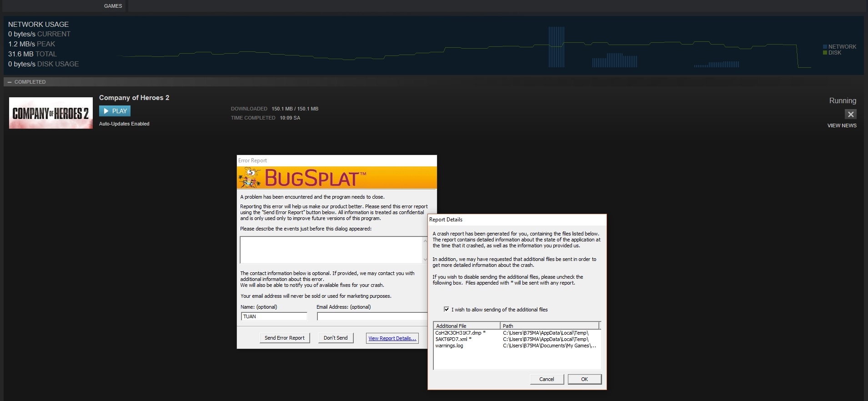The image size is (868, 401).
Task: Click the Email Address input field
Action: 372,316
